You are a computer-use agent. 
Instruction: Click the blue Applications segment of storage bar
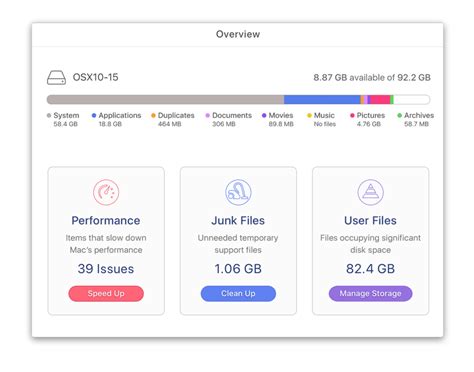tap(322, 99)
